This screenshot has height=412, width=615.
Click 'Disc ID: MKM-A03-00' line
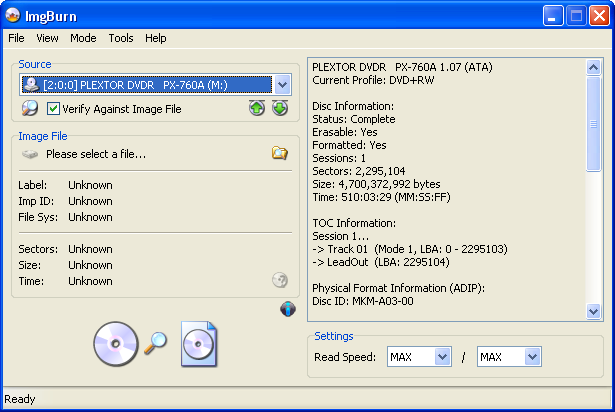[x=363, y=301]
